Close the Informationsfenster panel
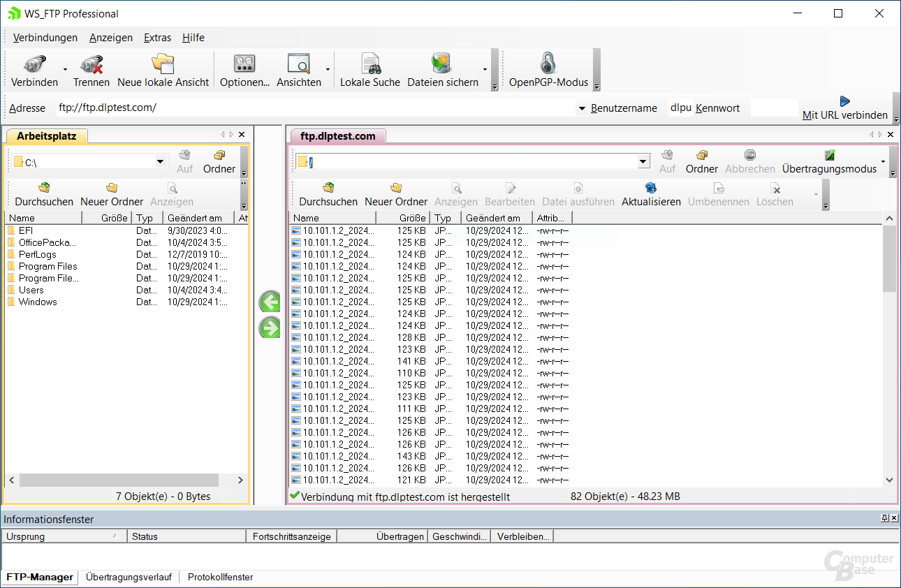901x588 pixels. (894, 518)
